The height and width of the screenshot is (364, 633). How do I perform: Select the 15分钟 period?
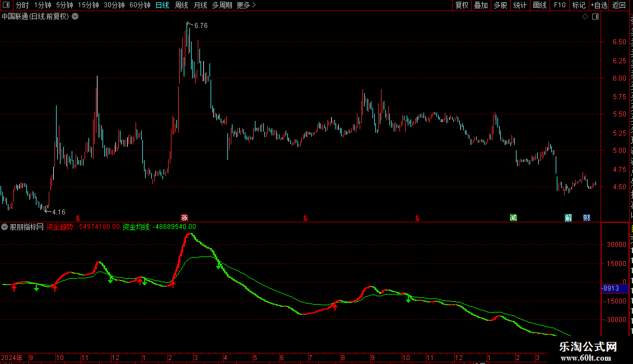point(89,5)
